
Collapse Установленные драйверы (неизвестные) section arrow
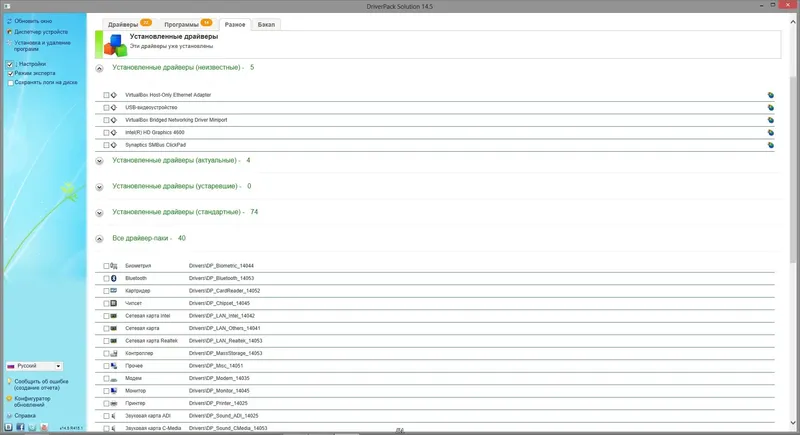tap(99, 68)
